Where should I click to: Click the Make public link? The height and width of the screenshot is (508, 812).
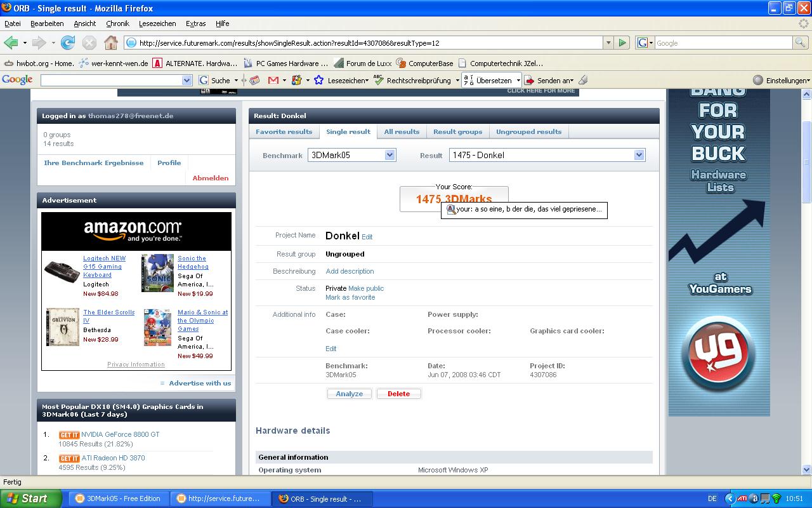pos(366,288)
